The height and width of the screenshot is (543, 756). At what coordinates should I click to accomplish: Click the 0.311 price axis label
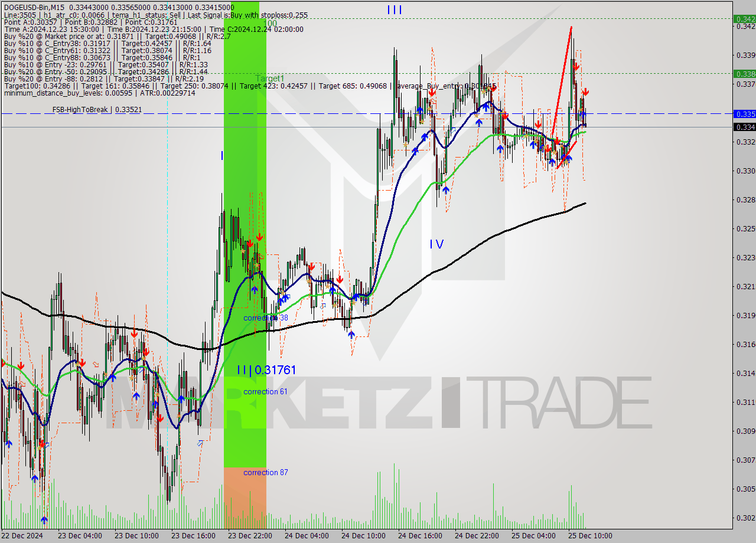point(745,402)
